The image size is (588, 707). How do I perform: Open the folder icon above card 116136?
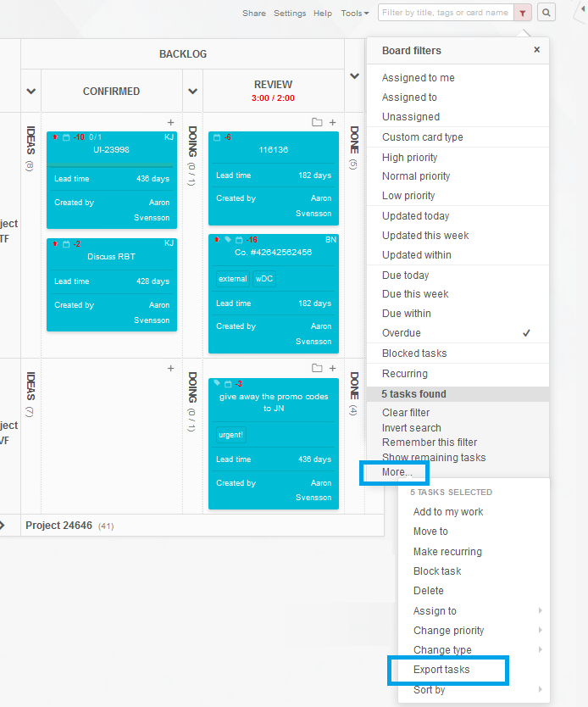point(317,122)
